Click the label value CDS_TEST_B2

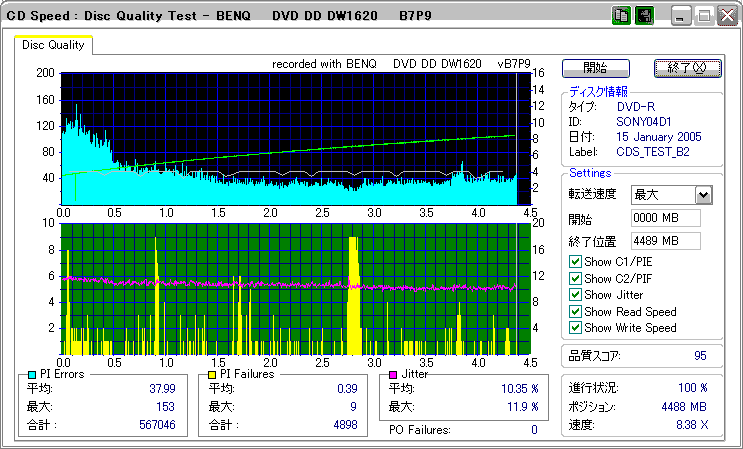click(653, 152)
